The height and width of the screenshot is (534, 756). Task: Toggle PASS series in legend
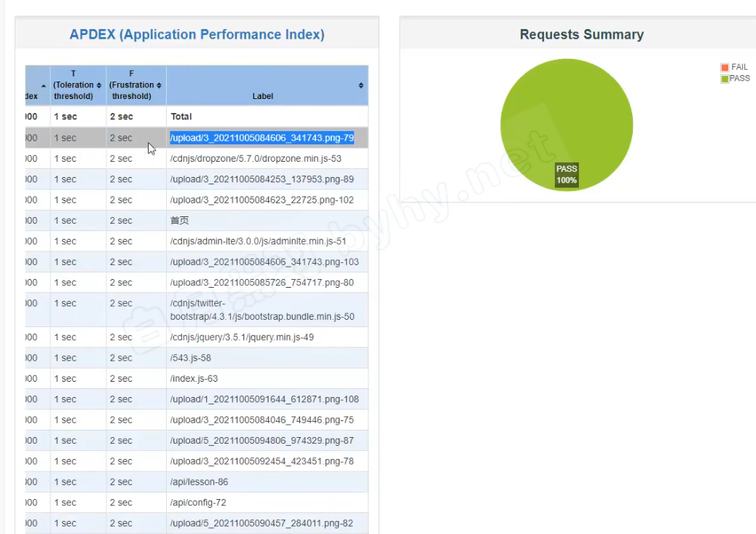click(736, 78)
